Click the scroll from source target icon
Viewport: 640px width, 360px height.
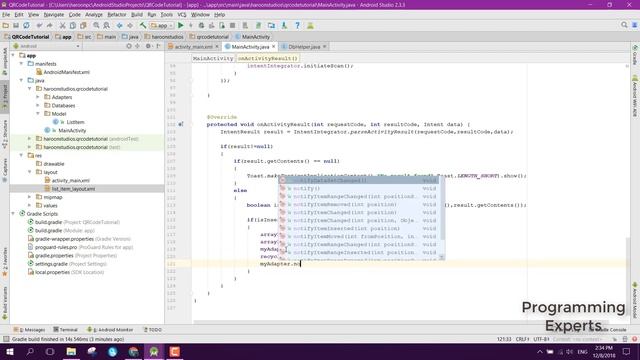point(129,46)
